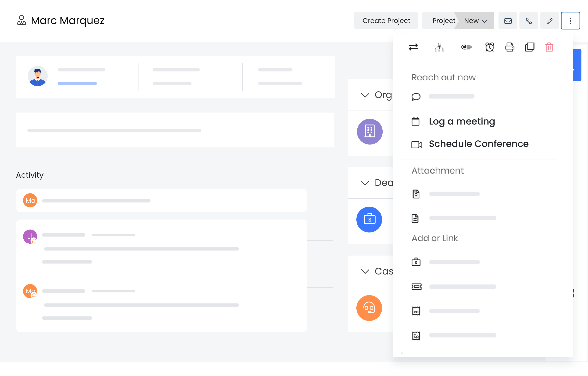The image size is (588, 376).
Task: Click the blue deal briefcase icon
Action: pos(369,219)
